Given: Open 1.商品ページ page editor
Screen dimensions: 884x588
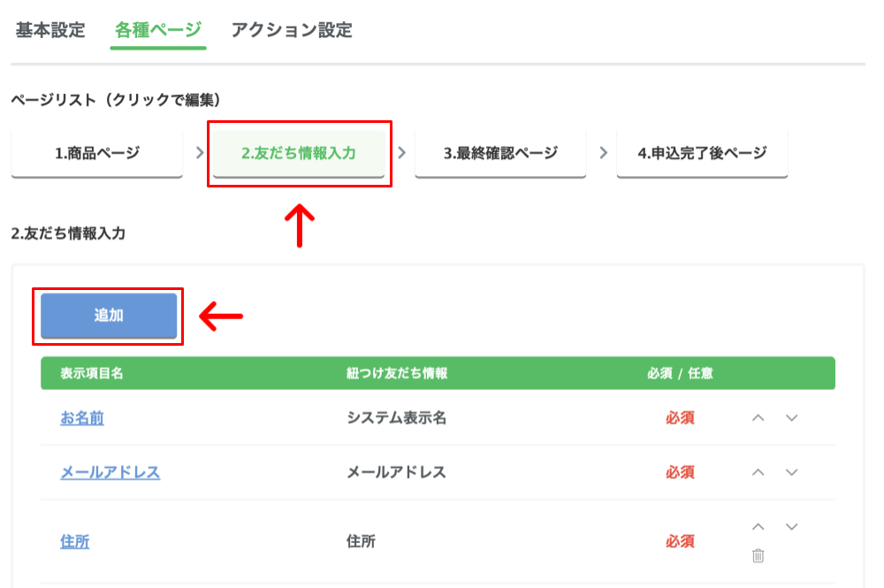Looking at the screenshot, I should [96, 153].
